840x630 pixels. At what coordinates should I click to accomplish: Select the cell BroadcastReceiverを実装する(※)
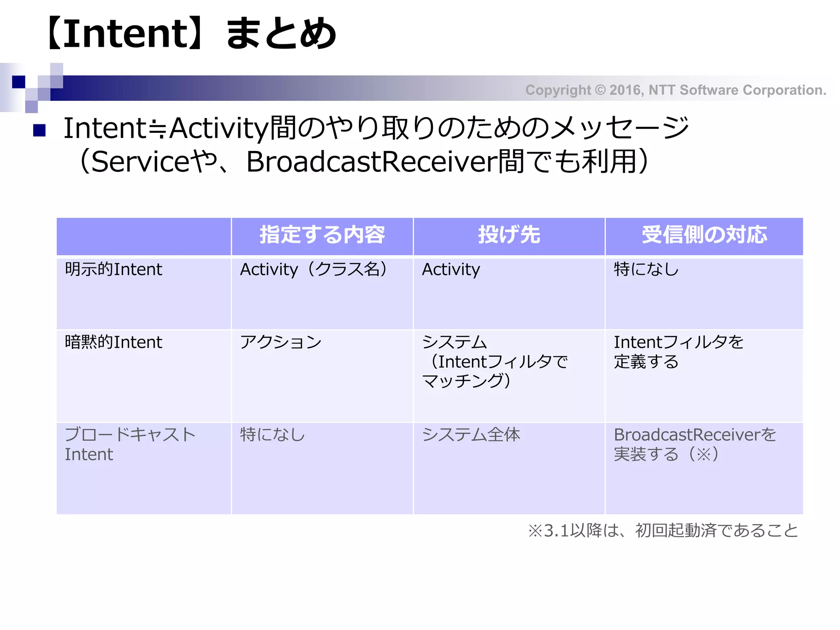(695, 444)
